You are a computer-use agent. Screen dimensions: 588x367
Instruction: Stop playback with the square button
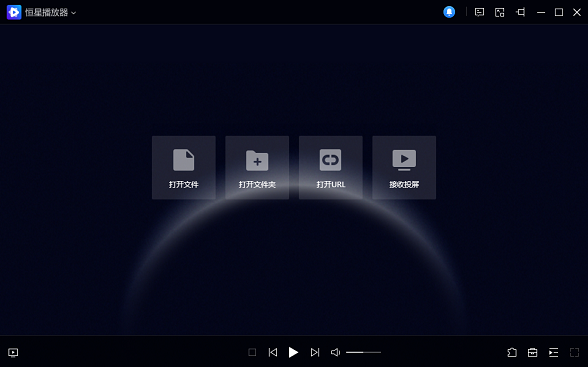tap(252, 352)
